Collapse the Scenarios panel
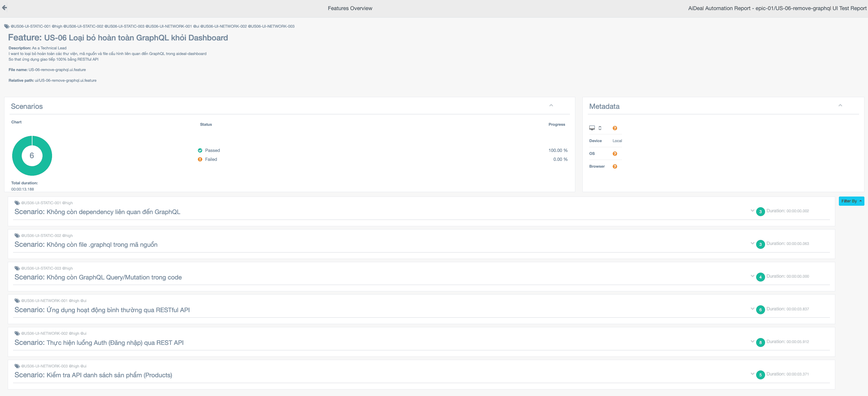 [x=551, y=106]
